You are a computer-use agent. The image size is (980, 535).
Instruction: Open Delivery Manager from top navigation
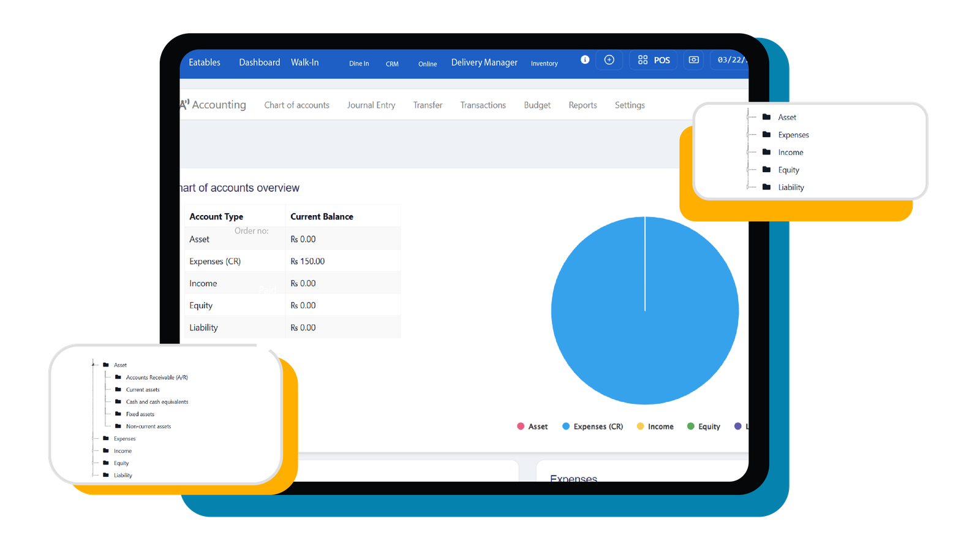484,63
